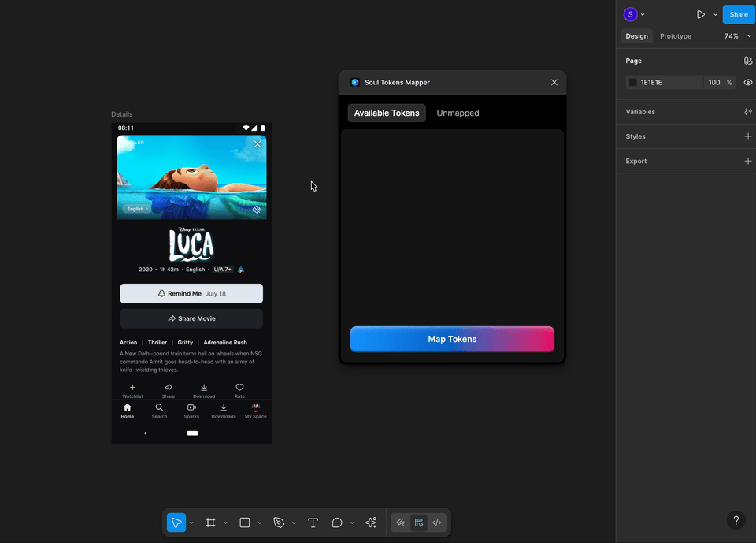Select the Unmapped tab
The width and height of the screenshot is (756, 543).
click(458, 113)
